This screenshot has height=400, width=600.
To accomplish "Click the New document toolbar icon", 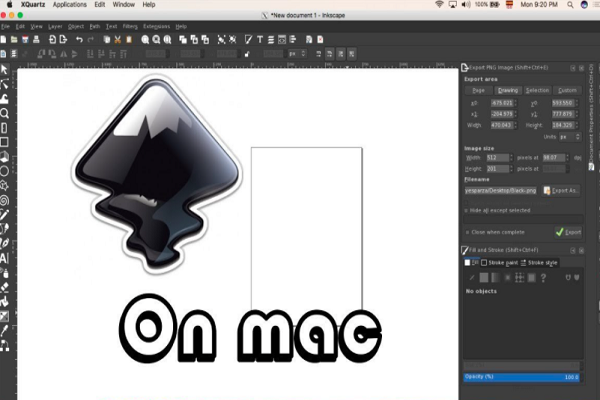I will pos(3,39).
